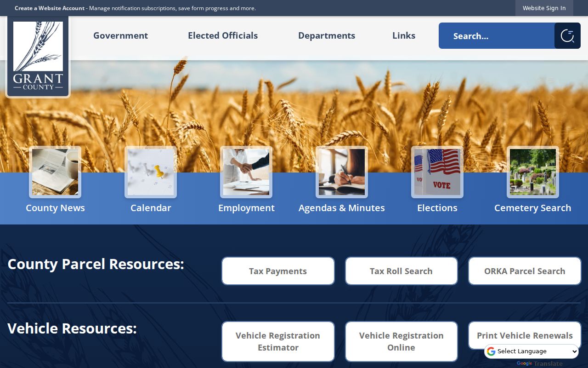Click the County News text label
Screen dimensions: 588x368
[55, 208]
